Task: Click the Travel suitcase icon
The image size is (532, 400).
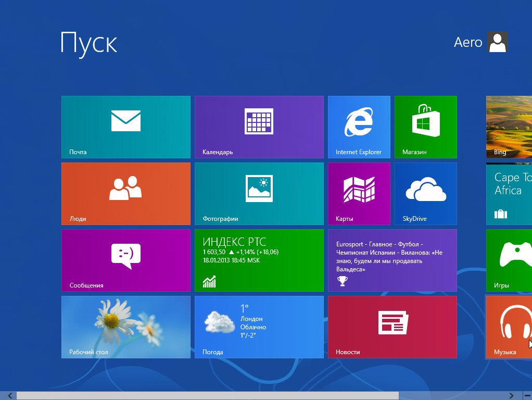Action: click(501, 214)
